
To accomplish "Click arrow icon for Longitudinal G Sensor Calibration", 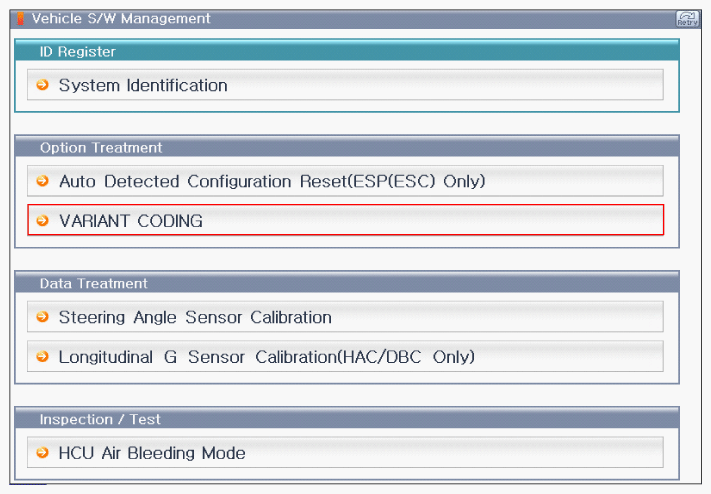I will tap(42, 356).
